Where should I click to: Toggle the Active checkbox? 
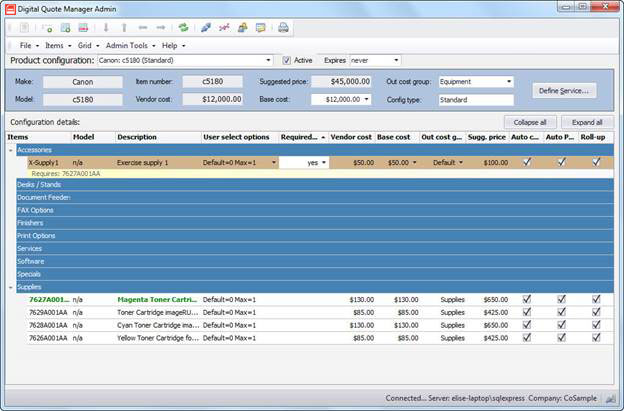click(287, 60)
